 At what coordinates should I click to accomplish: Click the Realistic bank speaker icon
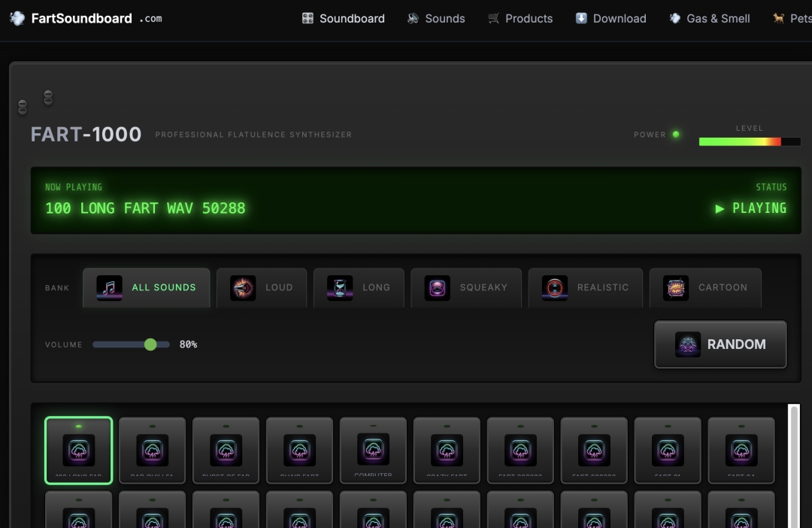(x=555, y=287)
